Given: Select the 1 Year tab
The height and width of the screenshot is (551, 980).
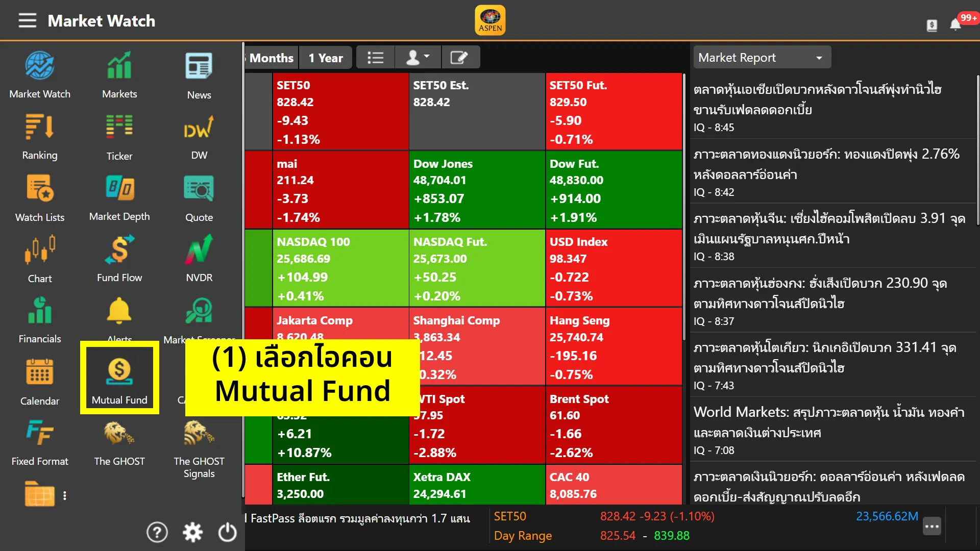Looking at the screenshot, I should (x=326, y=58).
